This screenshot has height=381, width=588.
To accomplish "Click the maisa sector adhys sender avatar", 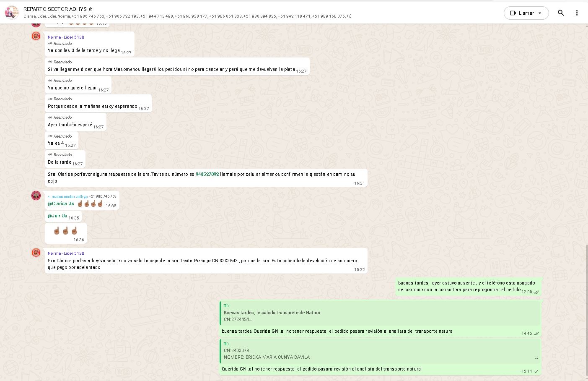I will [x=36, y=196].
